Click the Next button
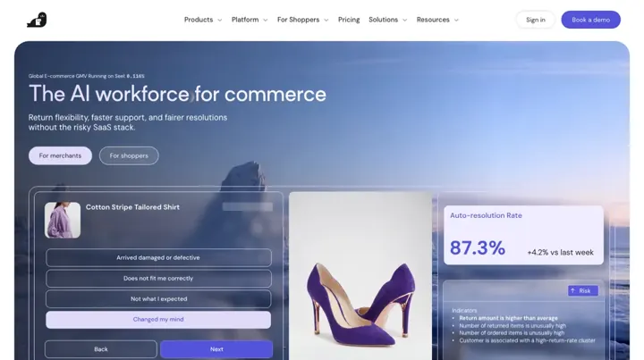Screen dimensions: 644x360 [216, 349]
